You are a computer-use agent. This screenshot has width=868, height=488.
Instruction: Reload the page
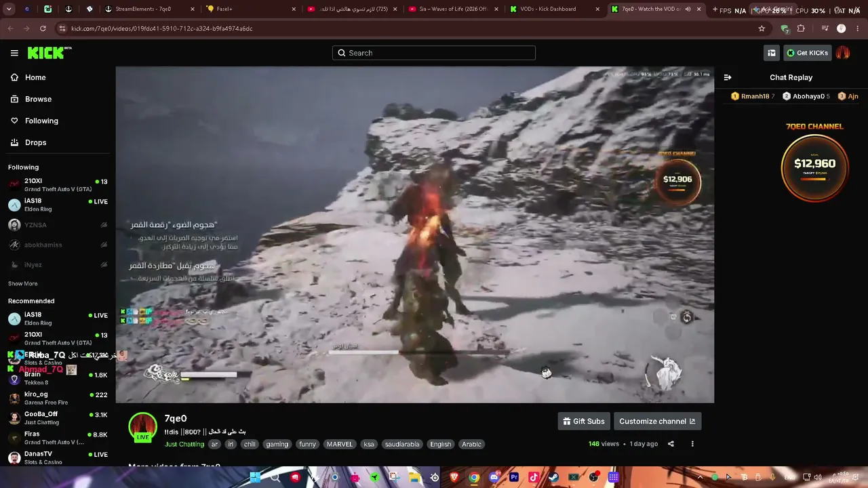click(43, 28)
